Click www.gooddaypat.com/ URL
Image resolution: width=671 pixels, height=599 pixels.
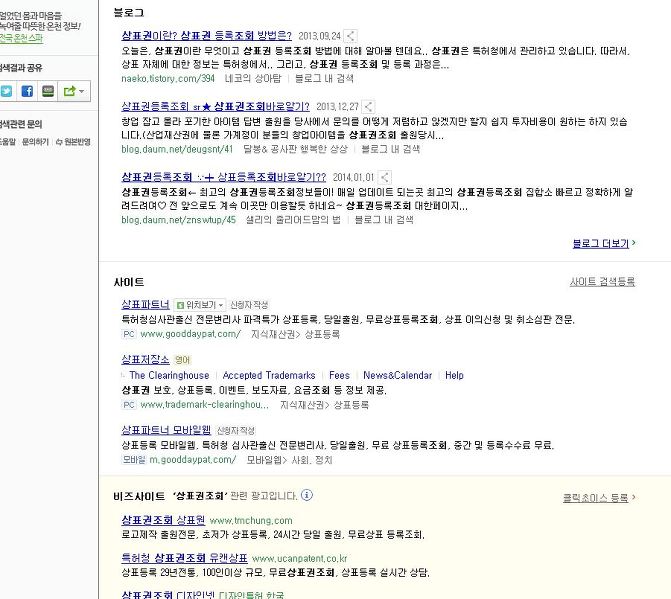[x=190, y=334]
